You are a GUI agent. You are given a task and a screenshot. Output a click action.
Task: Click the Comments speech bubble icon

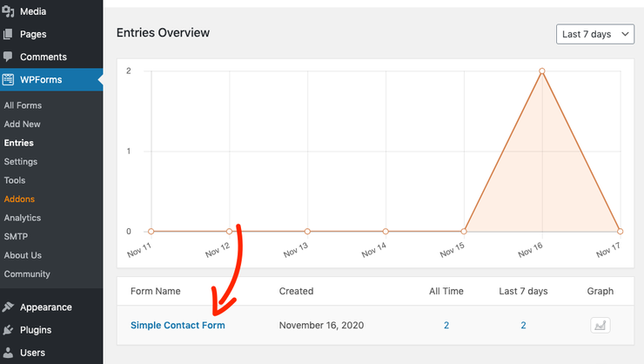8,57
